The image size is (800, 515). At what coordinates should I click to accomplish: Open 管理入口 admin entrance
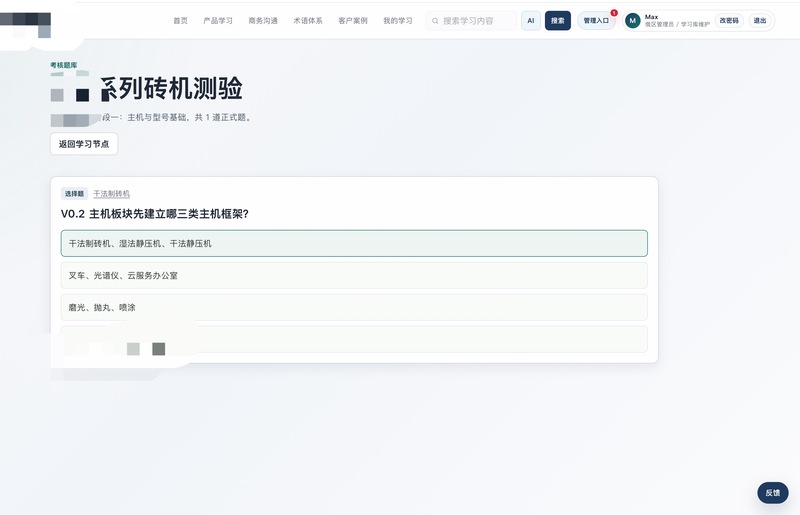596,21
